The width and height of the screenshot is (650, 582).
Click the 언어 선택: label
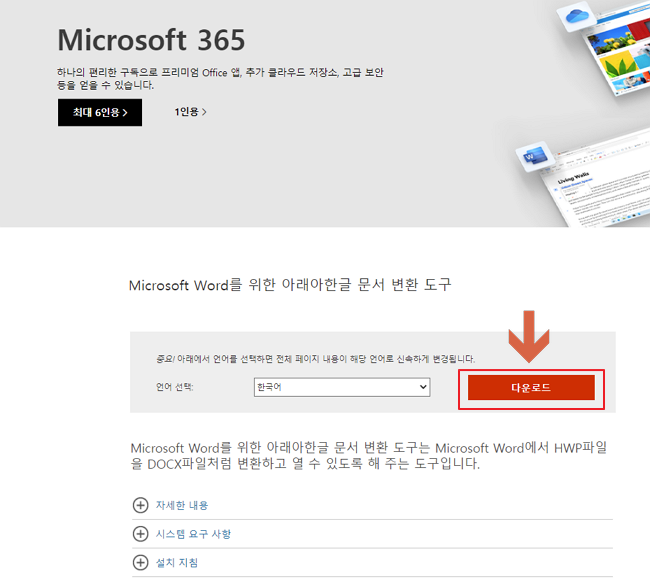tap(175, 387)
